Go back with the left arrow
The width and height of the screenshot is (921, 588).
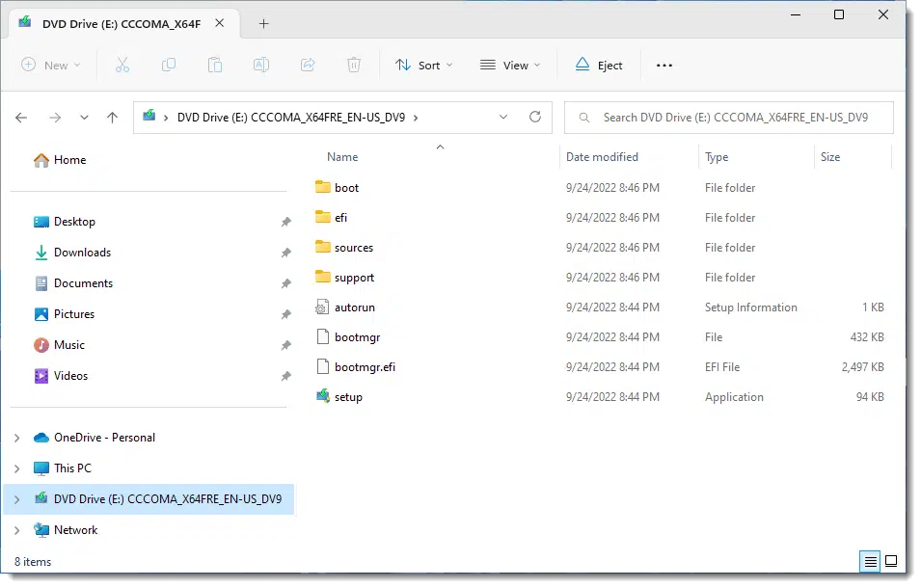pyautogui.click(x=22, y=118)
